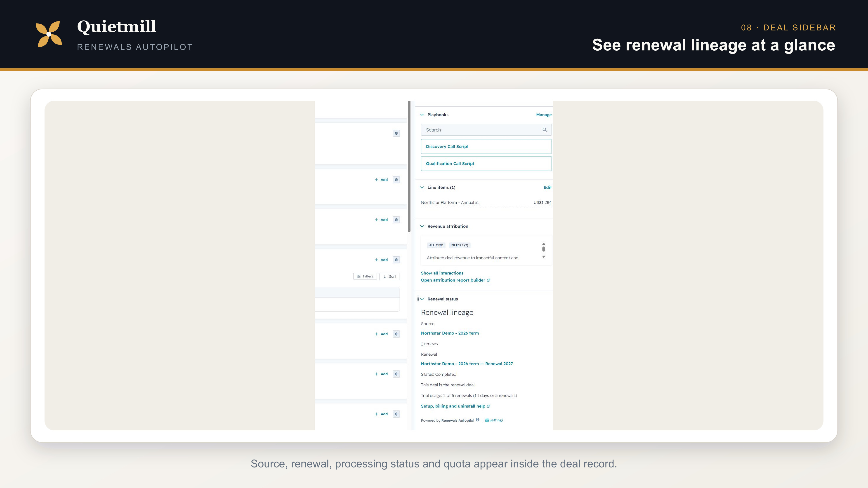Collapse the Playbooks section chevron
This screenshot has height=488, width=868.
click(x=422, y=115)
